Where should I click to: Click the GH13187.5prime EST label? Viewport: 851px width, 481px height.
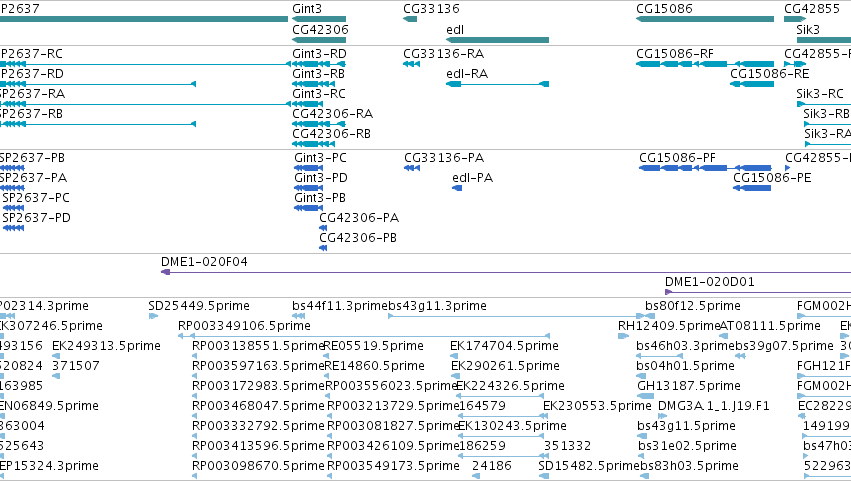tap(689, 386)
